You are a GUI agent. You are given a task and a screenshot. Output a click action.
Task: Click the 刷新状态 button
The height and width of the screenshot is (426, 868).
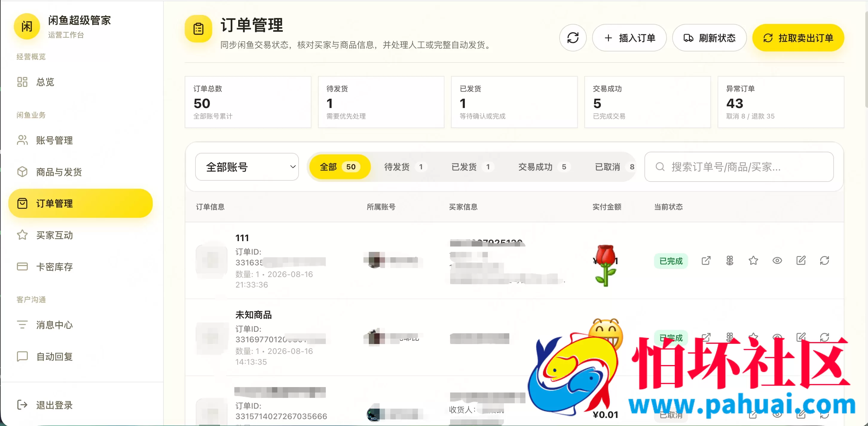pos(709,38)
